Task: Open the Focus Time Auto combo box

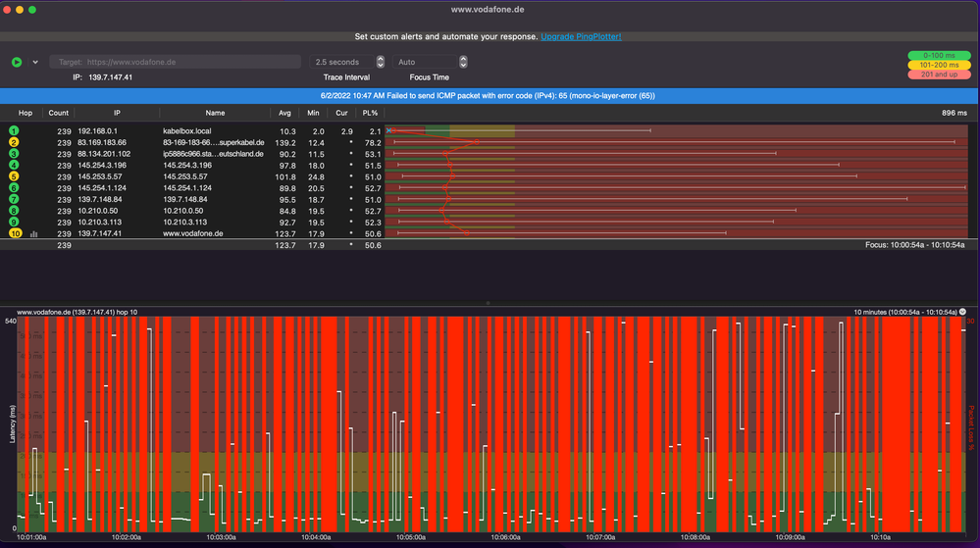Action: (x=425, y=62)
